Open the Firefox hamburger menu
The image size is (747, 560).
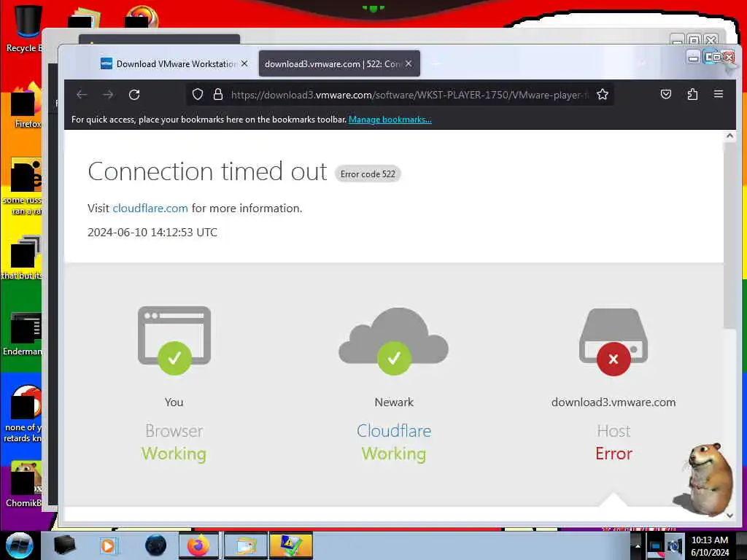click(719, 94)
